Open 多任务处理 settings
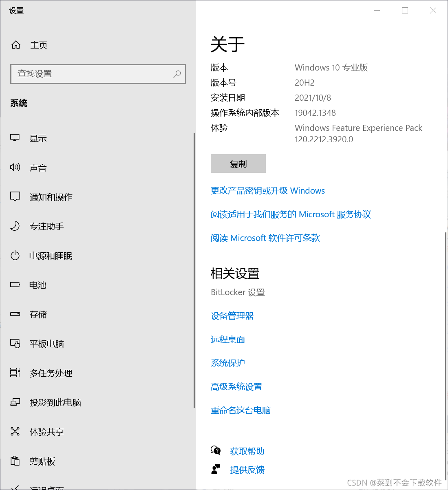448x490 pixels. click(x=51, y=373)
